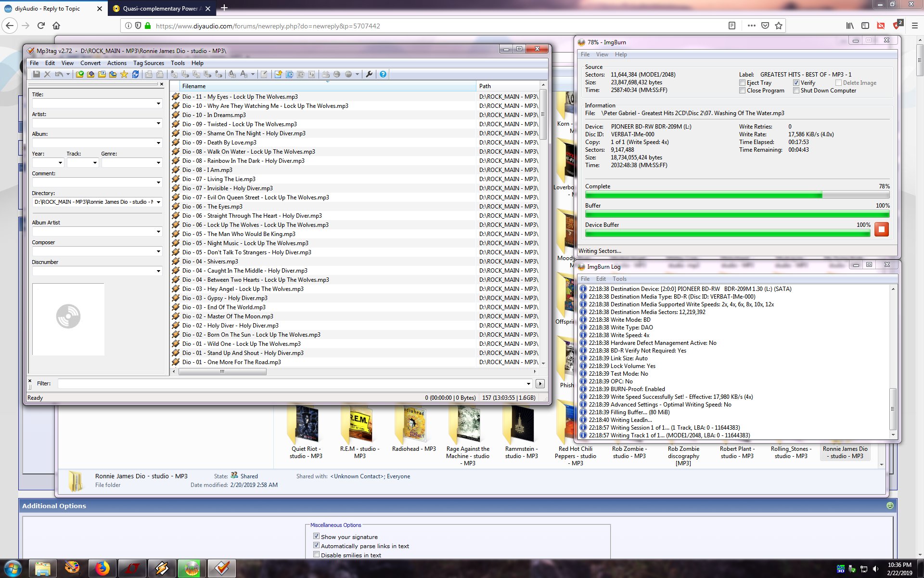Click the Firefox Library icon
924x578 pixels.
850,26
